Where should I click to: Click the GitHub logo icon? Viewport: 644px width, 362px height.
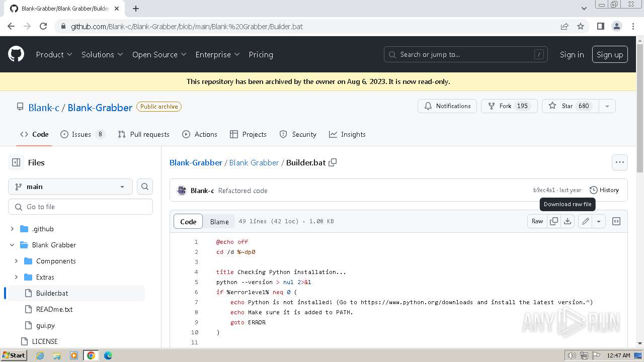point(16,54)
